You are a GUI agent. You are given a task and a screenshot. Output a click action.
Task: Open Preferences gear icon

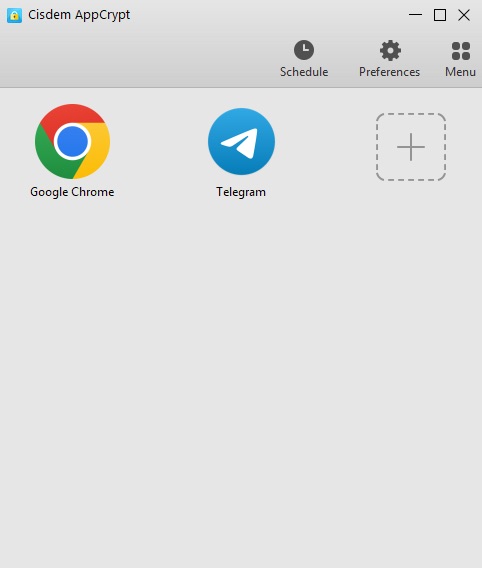pyautogui.click(x=390, y=50)
